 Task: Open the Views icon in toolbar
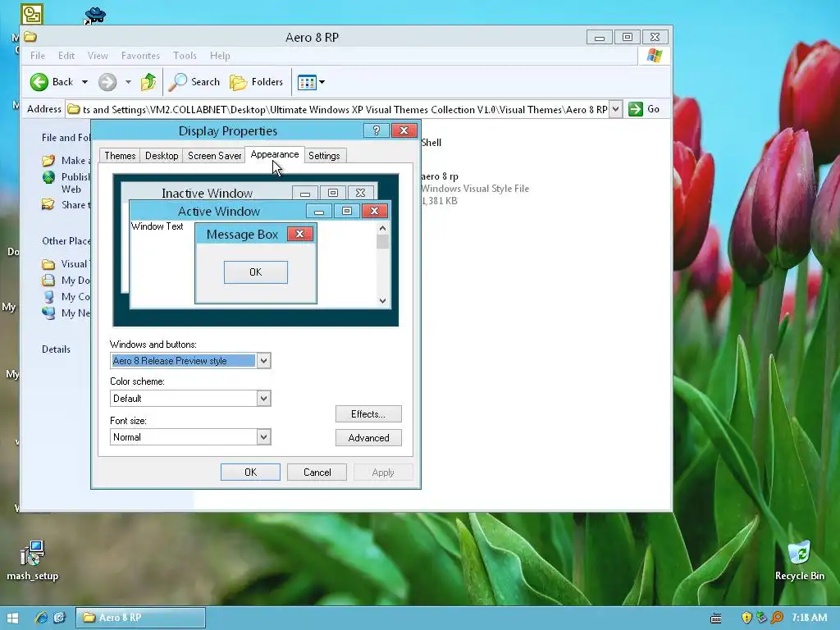(307, 83)
